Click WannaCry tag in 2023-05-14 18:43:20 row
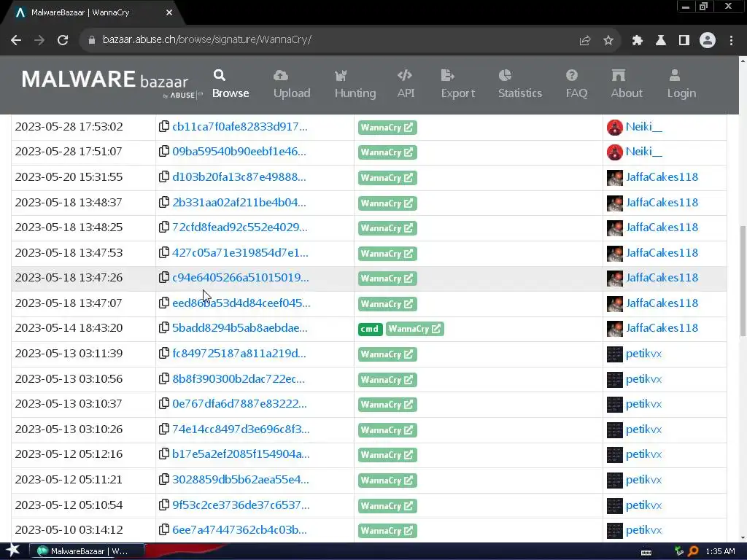Viewport: 747px width, 560px height. coord(415,329)
